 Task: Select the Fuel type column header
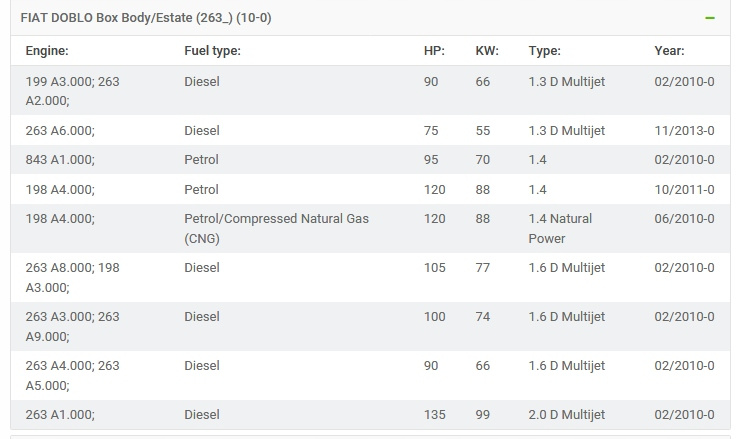212,51
